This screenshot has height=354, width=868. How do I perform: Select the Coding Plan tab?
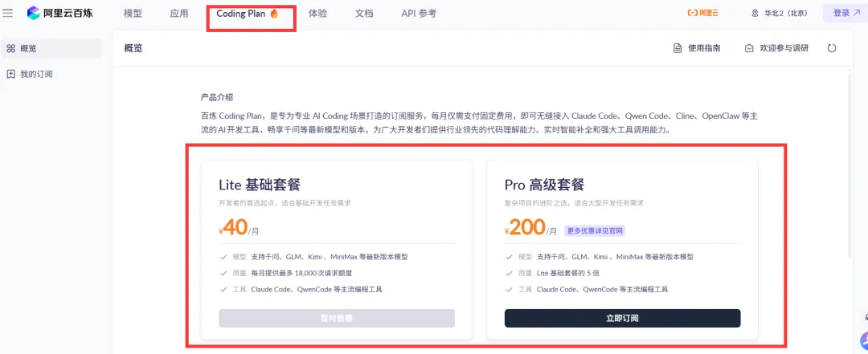248,14
